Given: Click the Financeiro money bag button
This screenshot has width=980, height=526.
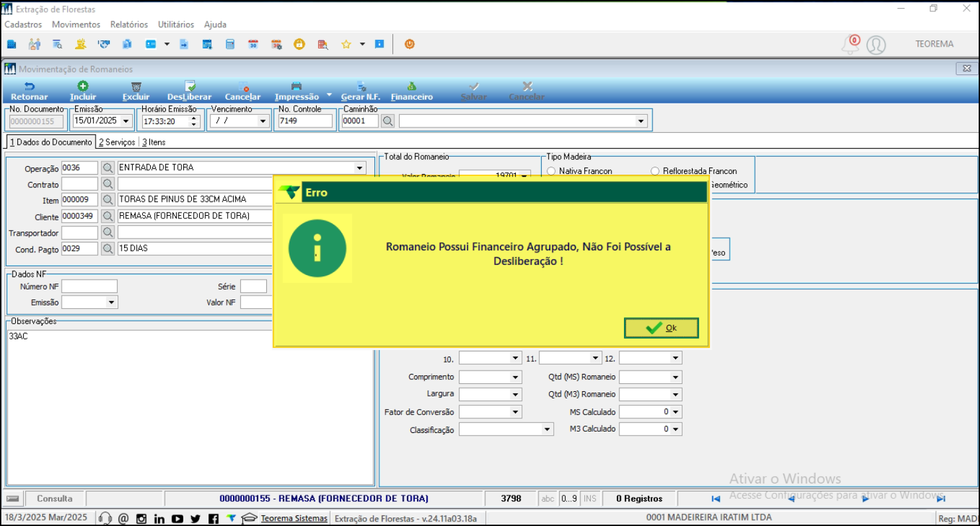Looking at the screenshot, I should 412,91.
